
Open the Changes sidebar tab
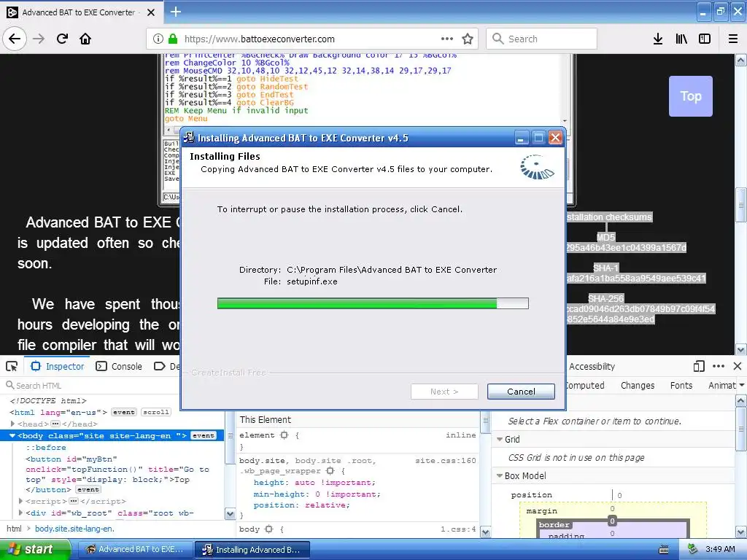[638, 385]
